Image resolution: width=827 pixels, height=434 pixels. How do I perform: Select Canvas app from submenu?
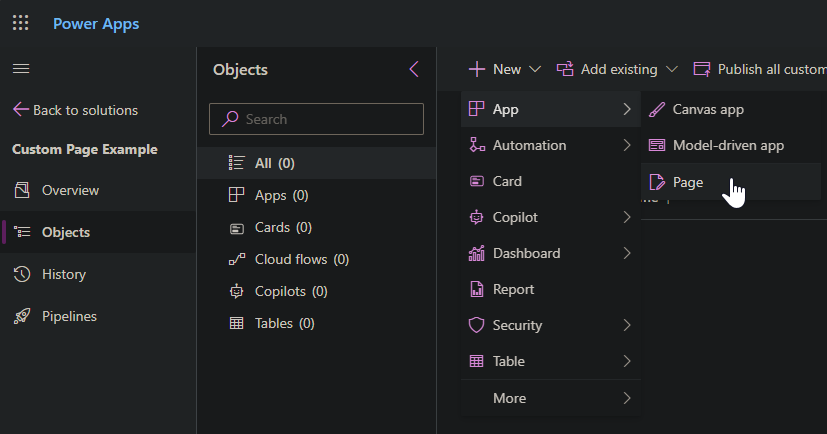point(731,109)
